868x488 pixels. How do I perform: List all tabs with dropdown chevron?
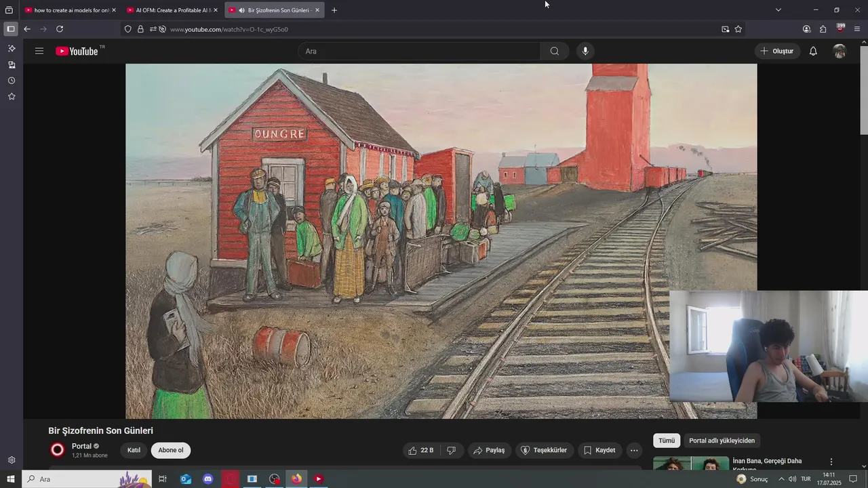click(x=778, y=10)
